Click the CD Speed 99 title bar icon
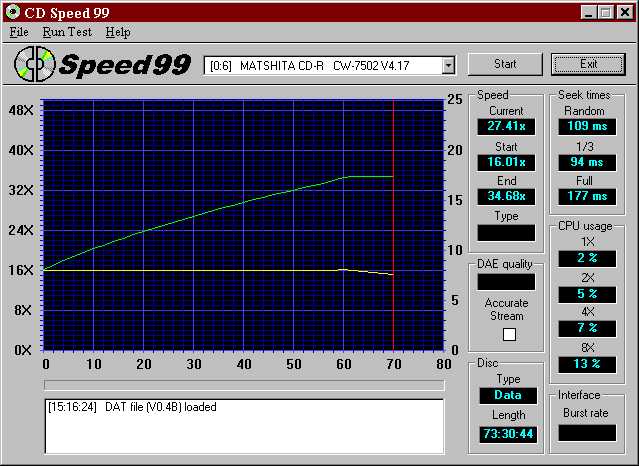This screenshot has height=466, width=639. (x=12, y=12)
